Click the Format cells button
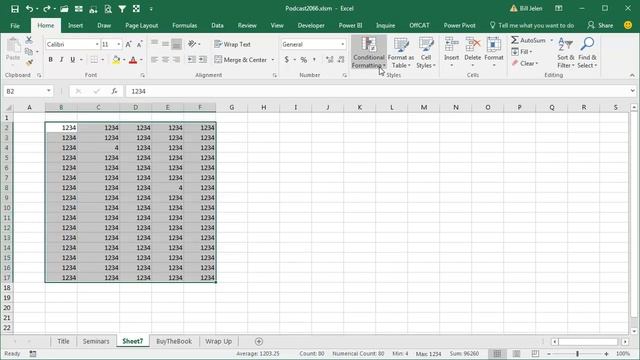 [x=494, y=52]
